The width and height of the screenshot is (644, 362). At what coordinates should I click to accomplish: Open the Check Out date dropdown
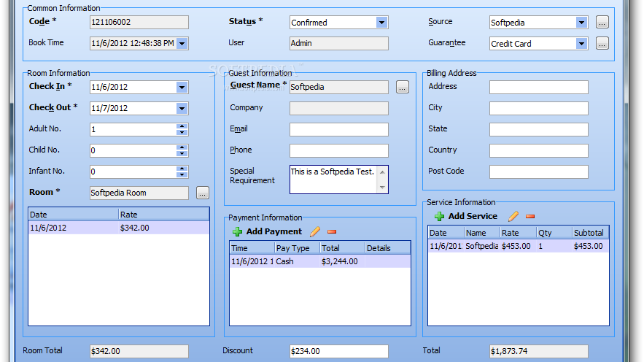point(182,109)
